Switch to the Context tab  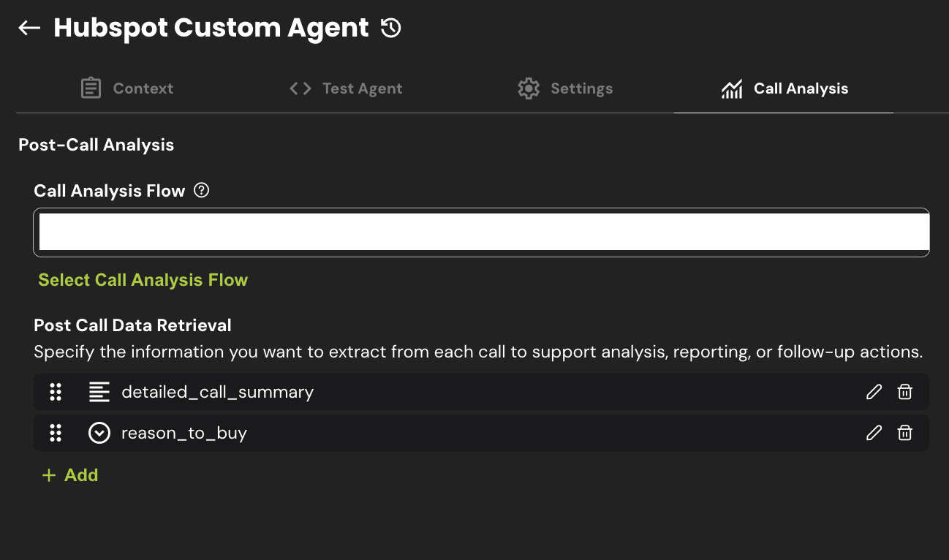[x=126, y=88]
